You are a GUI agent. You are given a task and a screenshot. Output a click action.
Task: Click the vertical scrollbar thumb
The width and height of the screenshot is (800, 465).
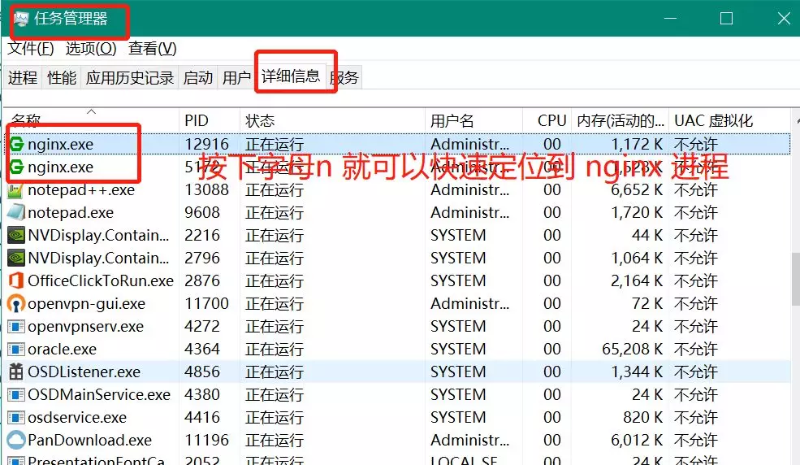click(795, 280)
